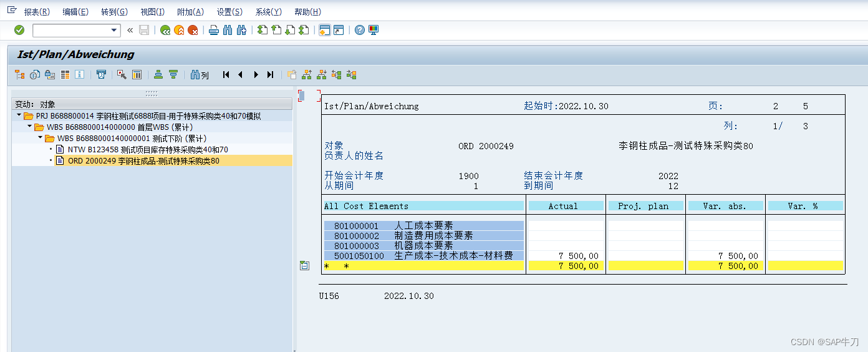Select NTW B123458 network tree entry
Screen dimensions: 868x352
tap(148, 150)
